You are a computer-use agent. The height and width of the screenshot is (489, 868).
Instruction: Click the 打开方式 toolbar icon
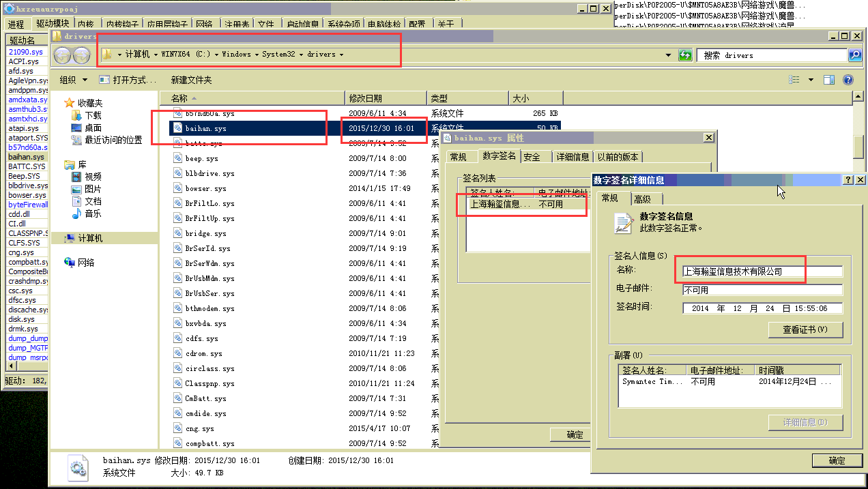point(104,80)
